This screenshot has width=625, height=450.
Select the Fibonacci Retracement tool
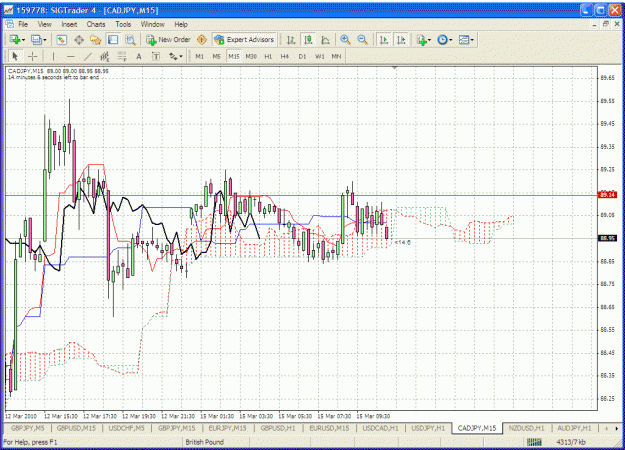pyautogui.click(x=122, y=57)
